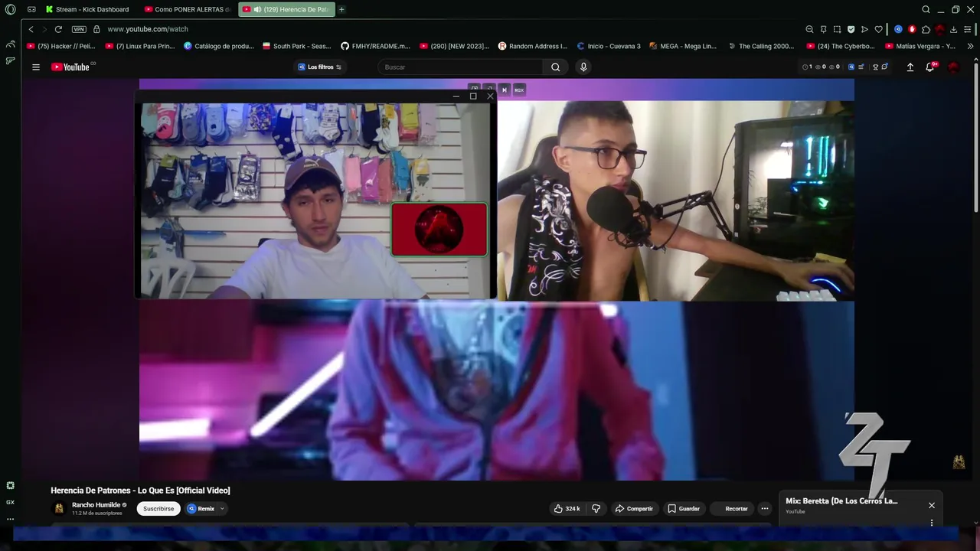Screen dimensions: 980x551
Task: Switch to Como PONER ALERTAS tab
Action: tap(188, 9)
